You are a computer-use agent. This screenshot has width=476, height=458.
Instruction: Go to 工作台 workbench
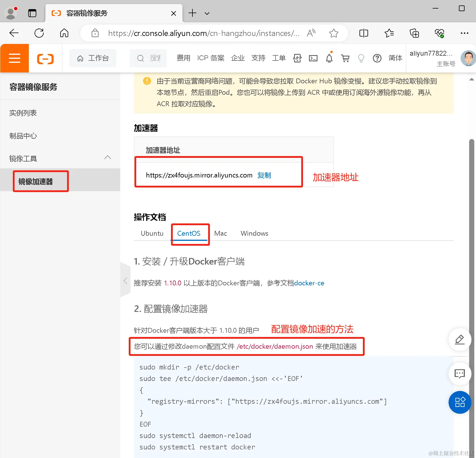click(x=93, y=58)
